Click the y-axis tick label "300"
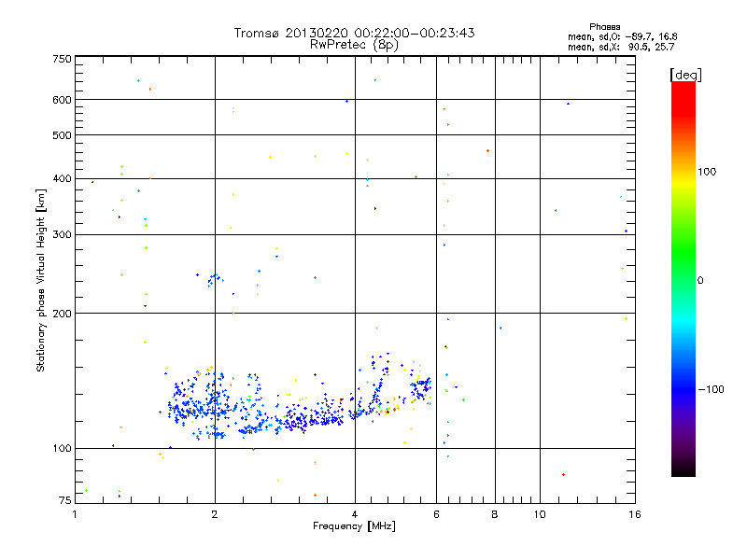 [x=62, y=234]
